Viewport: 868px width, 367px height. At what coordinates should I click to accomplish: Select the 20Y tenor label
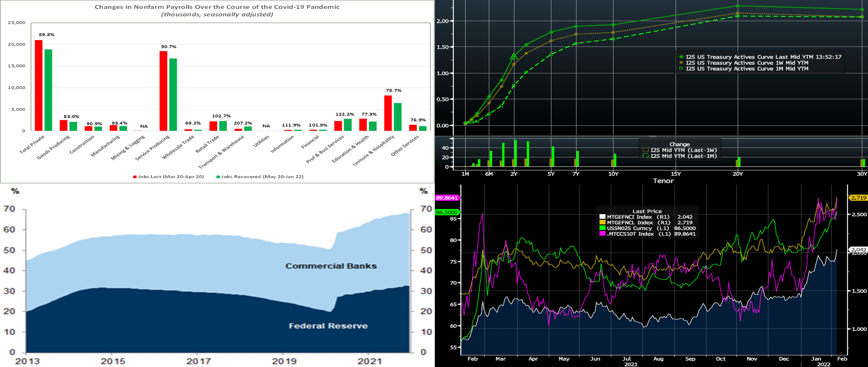click(737, 174)
